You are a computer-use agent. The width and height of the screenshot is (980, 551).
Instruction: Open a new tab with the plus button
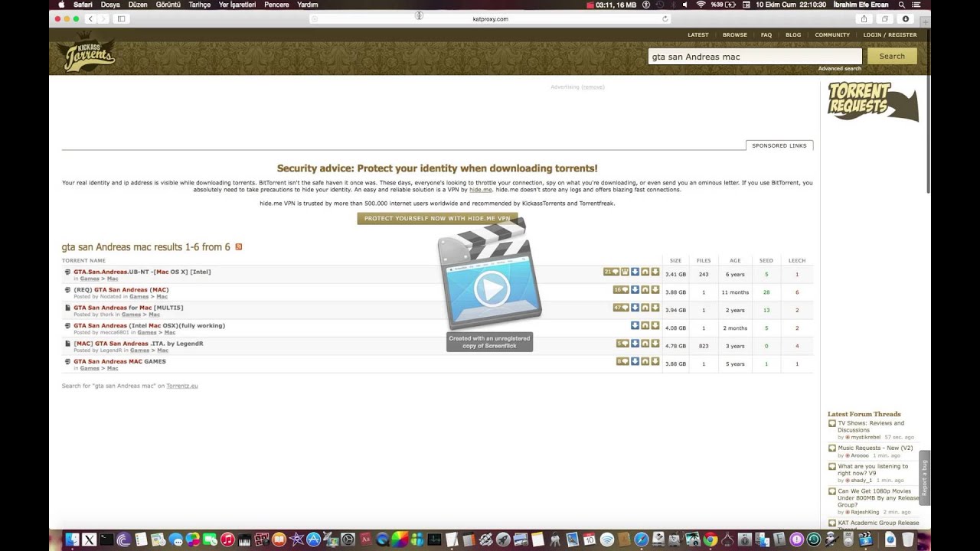click(926, 21)
